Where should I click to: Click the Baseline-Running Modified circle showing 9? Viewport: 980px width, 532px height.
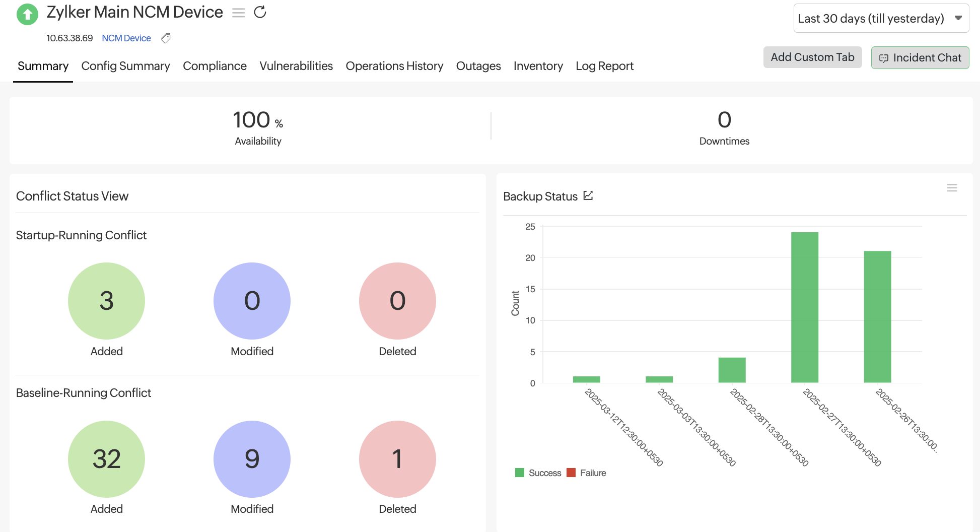click(252, 459)
